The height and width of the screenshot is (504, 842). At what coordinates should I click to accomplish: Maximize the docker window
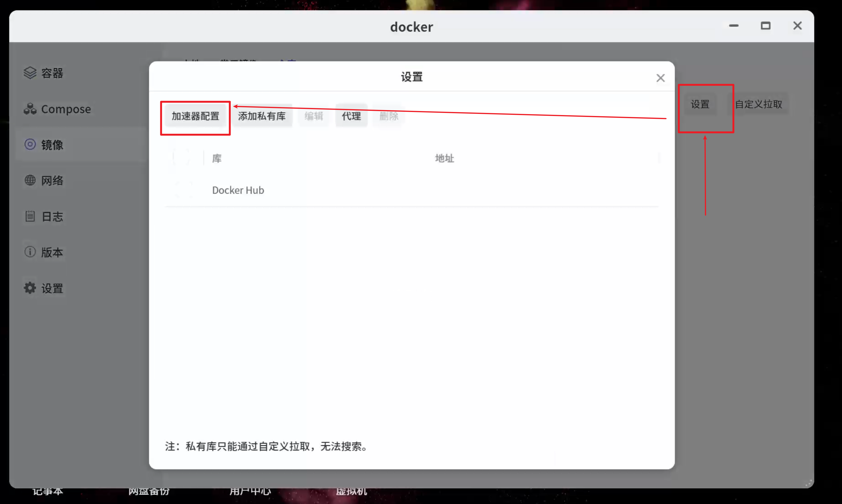(x=765, y=26)
